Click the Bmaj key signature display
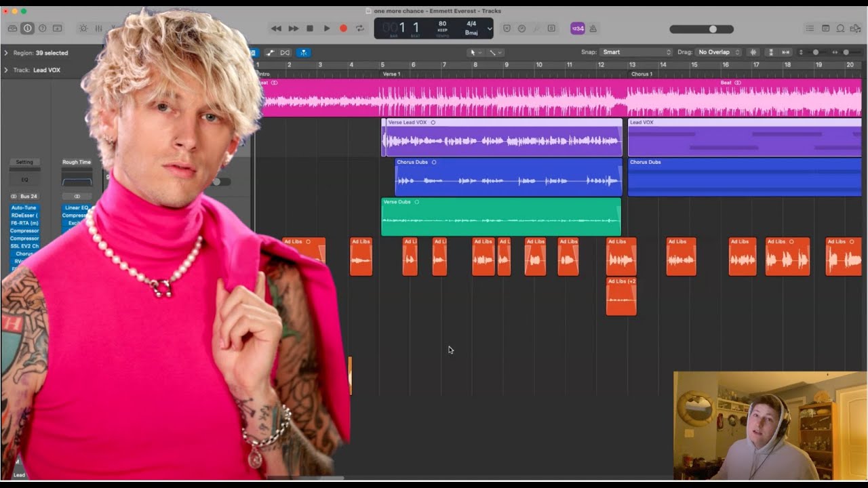868x488 pixels. point(471,33)
